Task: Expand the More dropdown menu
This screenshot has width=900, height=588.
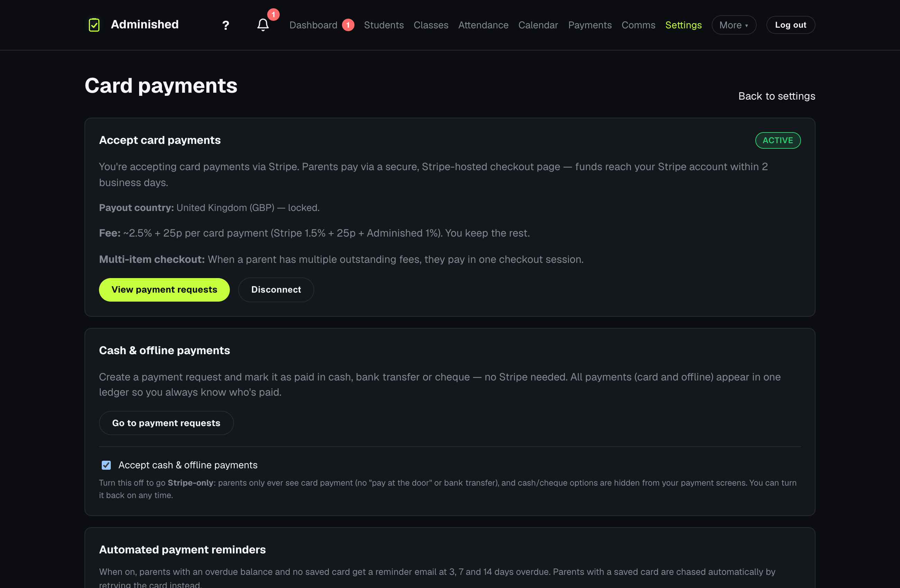Action: (x=733, y=25)
